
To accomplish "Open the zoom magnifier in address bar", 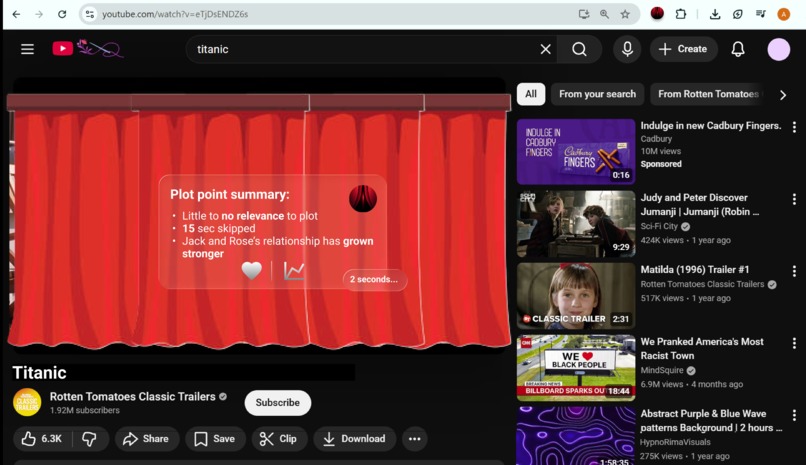I will [604, 14].
